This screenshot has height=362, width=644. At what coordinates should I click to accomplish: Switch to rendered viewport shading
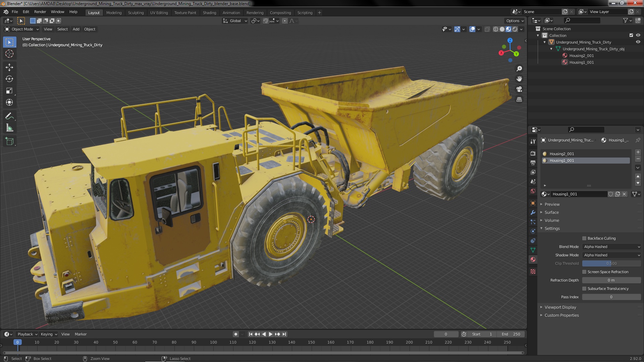[515, 29]
